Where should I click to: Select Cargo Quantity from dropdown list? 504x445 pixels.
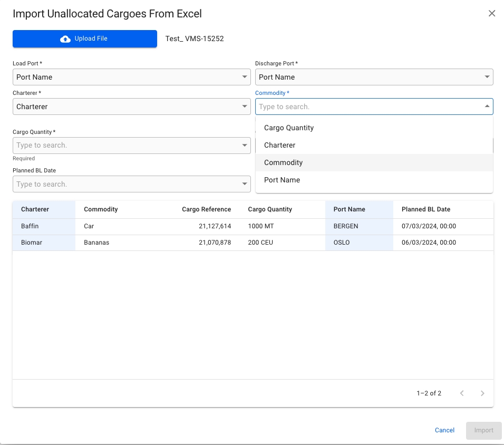[x=289, y=128]
